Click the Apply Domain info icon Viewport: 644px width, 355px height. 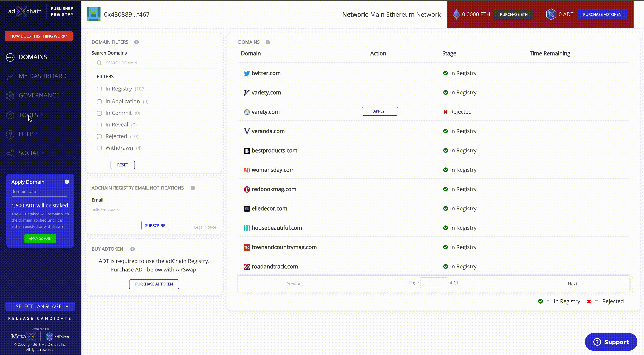[67, 182]
